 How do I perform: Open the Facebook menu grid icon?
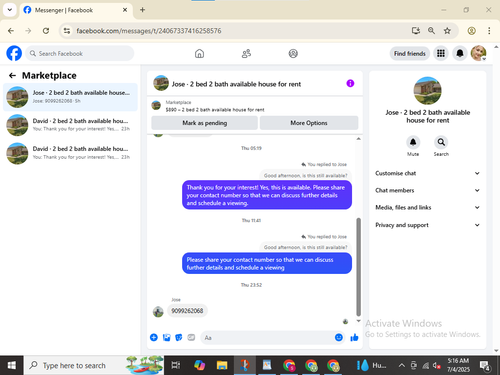point(441,53)
